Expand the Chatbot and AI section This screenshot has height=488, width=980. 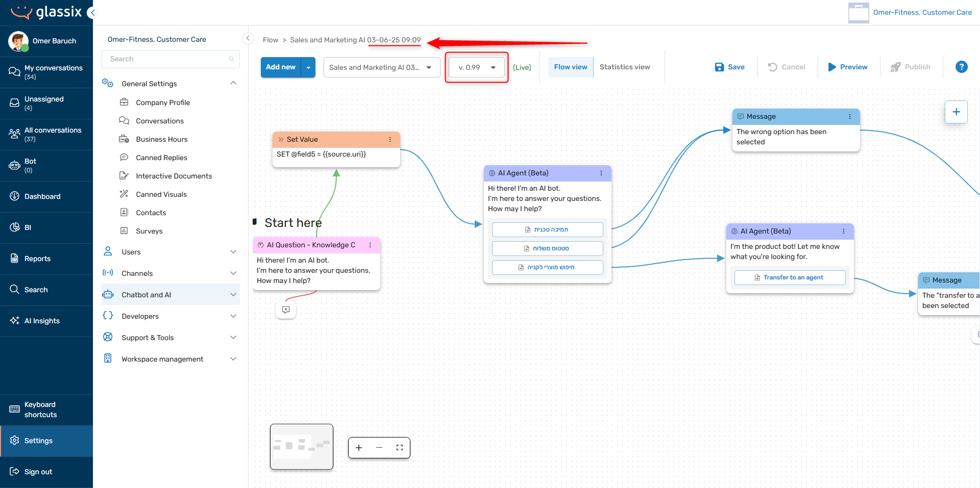coord(233,295)
